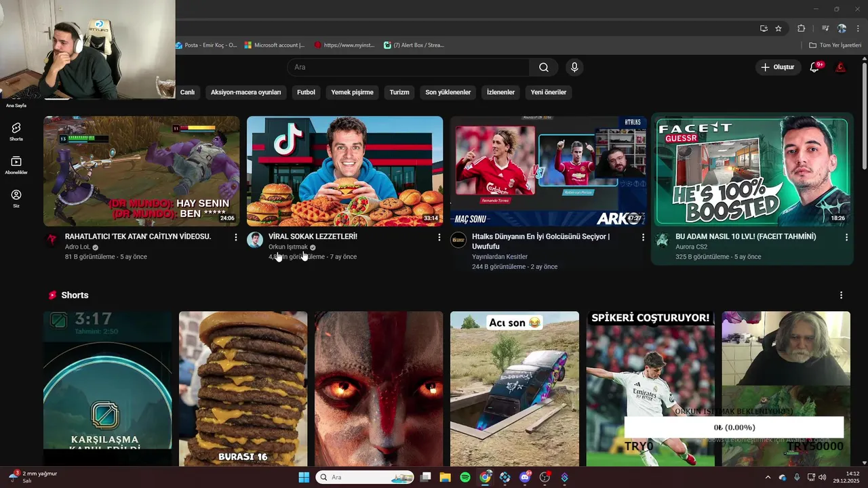Bookmark this page with the star icon
The image size is (868, 488).
point(778,28)
